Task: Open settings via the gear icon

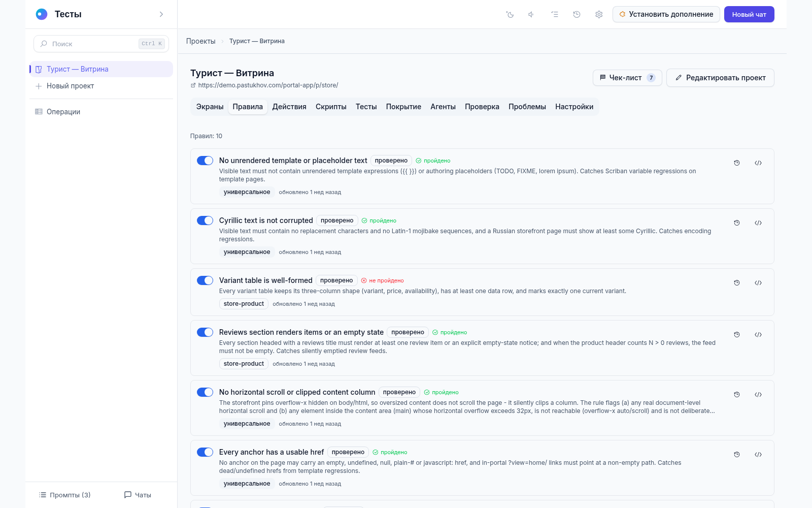Action: (599, 14)
